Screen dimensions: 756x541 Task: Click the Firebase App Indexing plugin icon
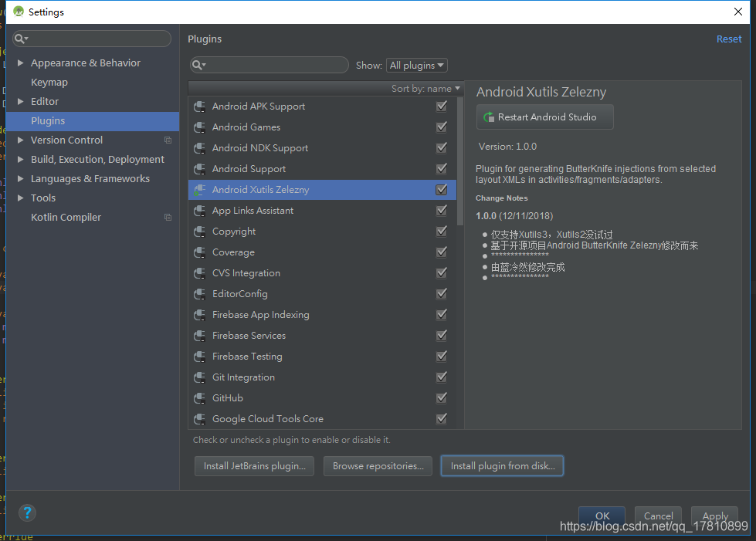tap(199, 315)
